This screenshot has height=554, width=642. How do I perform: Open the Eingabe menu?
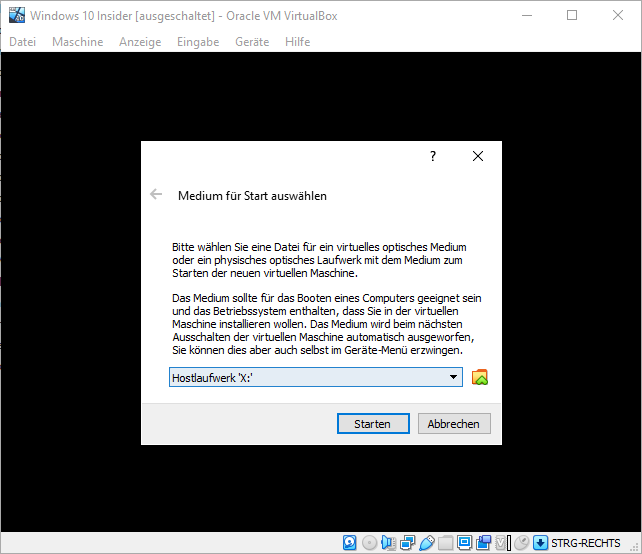198,42
